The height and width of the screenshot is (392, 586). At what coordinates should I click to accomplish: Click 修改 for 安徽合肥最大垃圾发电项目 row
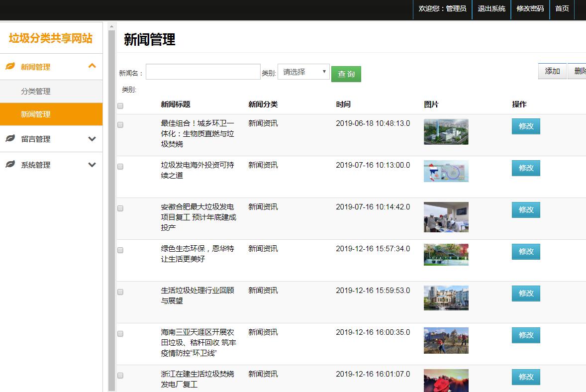click(526, 210)
